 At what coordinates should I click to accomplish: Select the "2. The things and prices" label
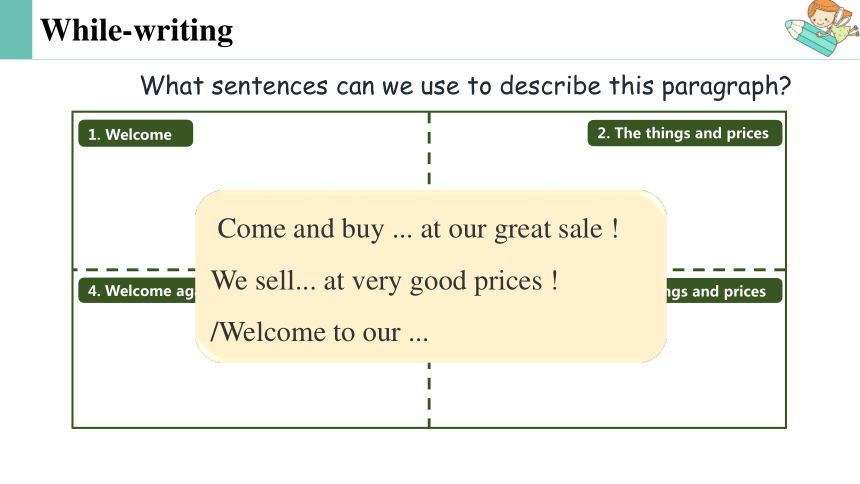tap(684, 133)
